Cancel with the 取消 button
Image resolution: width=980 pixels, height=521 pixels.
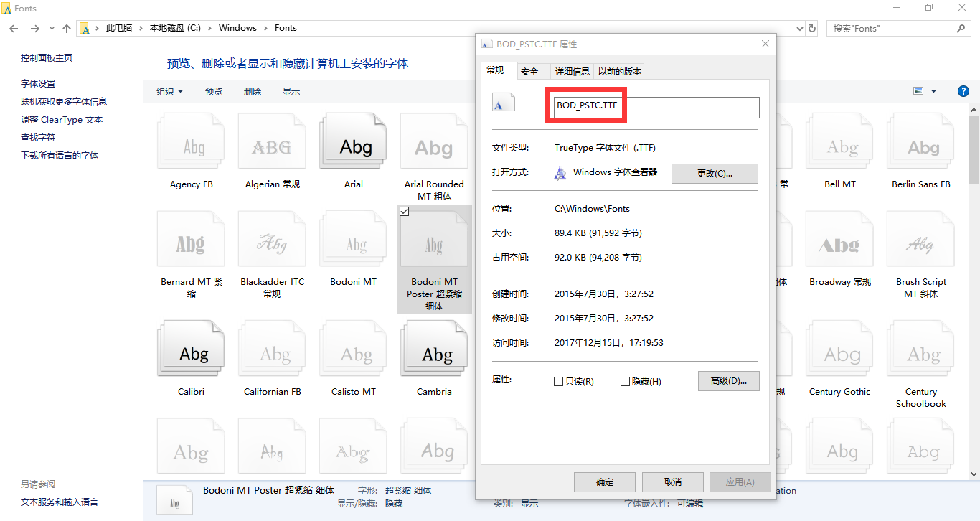click(x=672, y=482)
